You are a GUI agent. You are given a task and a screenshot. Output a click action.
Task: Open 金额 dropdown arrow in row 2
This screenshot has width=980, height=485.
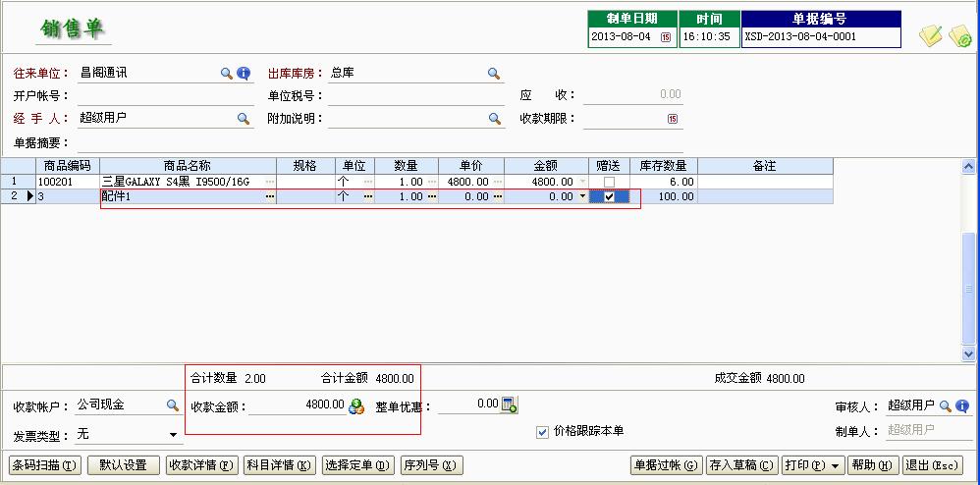tap(583, 196)
